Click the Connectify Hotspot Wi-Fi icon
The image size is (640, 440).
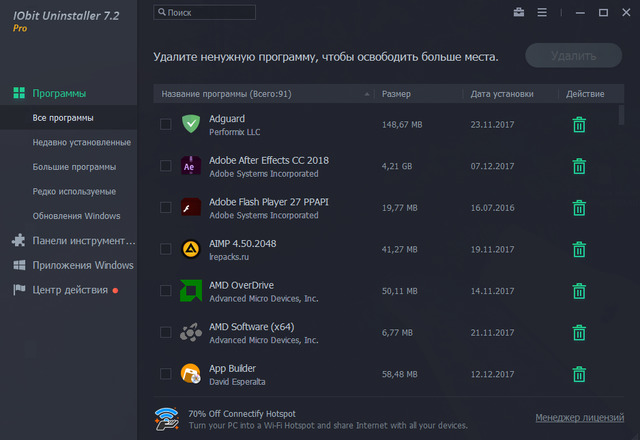(167, 417)
